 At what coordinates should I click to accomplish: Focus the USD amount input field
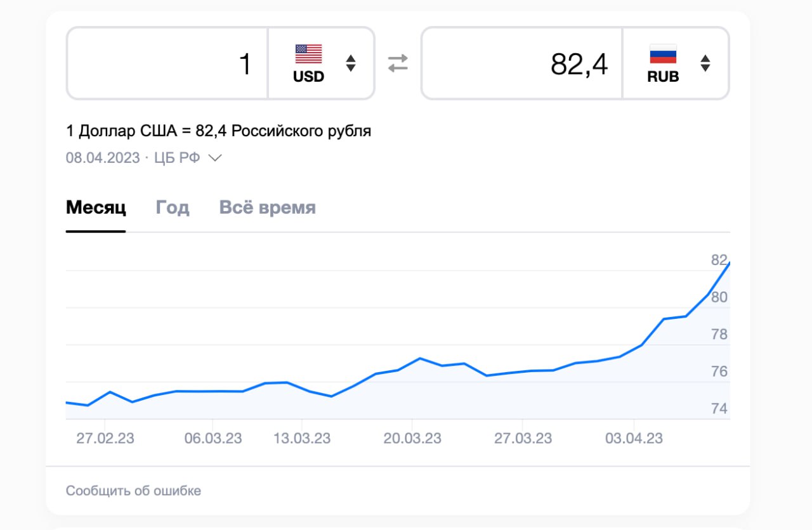[167, 63]
